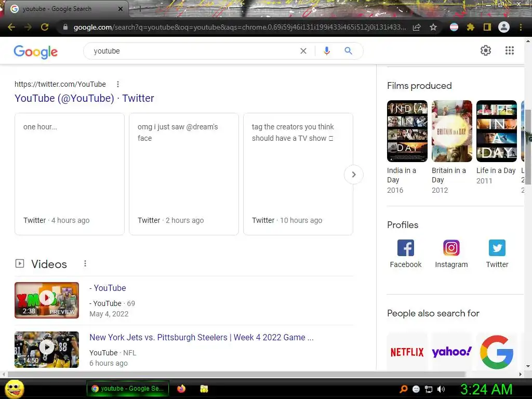The width and height of the screenshot is (532, 399).
Task: Open Chrome's three-dot menu
Action: [521, 27]
